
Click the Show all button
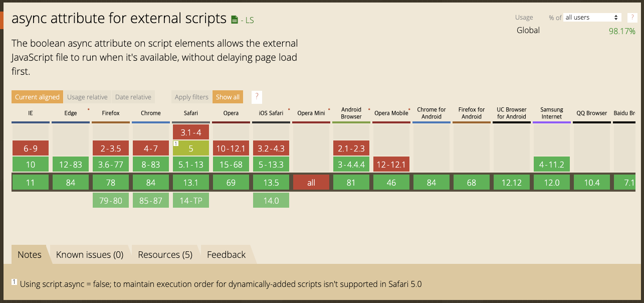click(228, 97)
